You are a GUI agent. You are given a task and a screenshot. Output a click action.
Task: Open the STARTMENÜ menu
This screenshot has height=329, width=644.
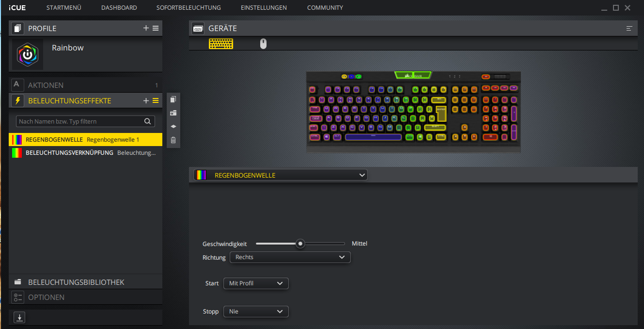pos(63,8)
